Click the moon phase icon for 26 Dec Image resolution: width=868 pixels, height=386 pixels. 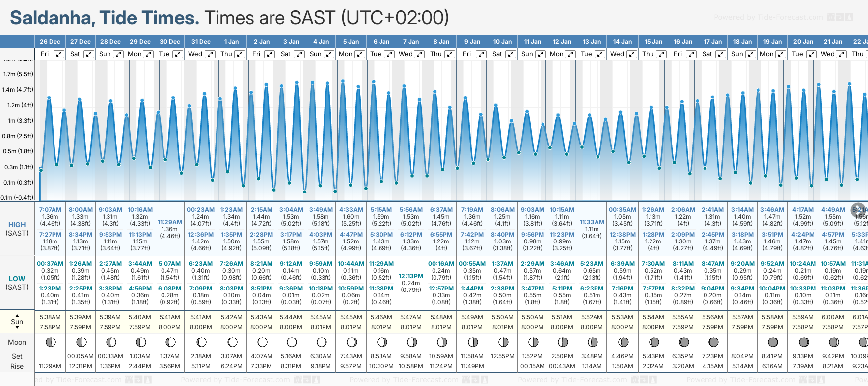[x=50, y=342]
